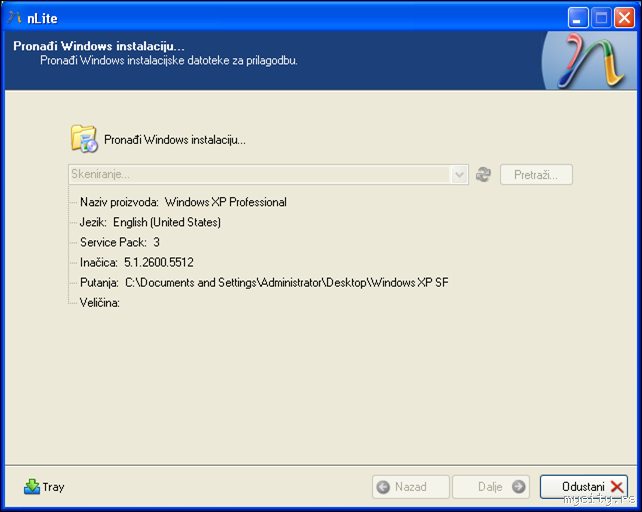Click the Dalje next button
Screen dimensions: 642x512
tap(491, 487)
